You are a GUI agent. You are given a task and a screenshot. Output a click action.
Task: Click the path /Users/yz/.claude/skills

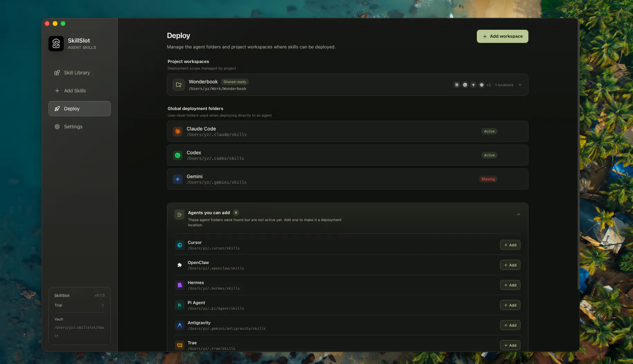[217, 135]
